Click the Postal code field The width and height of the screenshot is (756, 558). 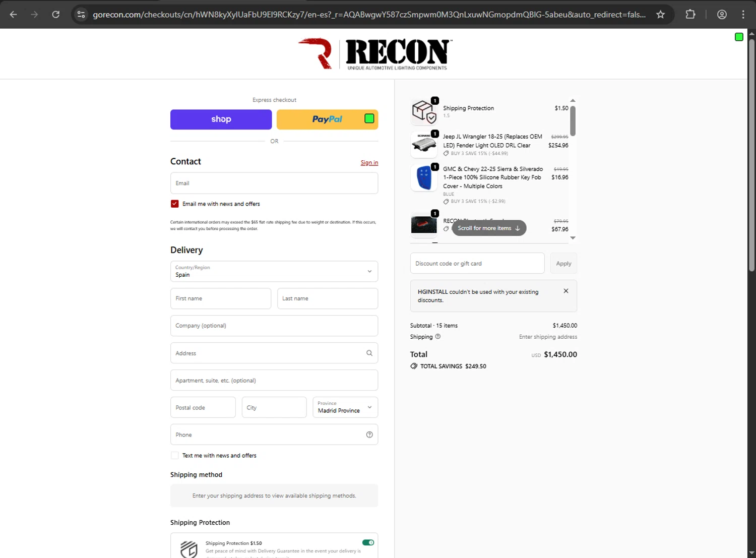(203, 407)
